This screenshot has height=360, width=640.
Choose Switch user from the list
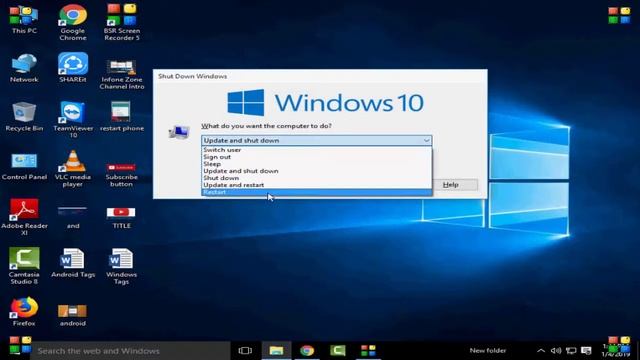pos(317,150)
